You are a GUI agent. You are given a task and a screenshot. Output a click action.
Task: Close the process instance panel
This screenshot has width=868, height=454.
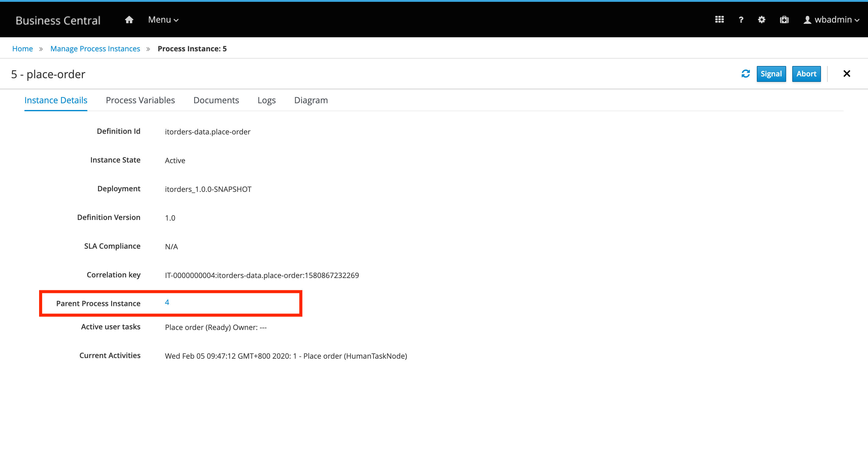(846, 73)
